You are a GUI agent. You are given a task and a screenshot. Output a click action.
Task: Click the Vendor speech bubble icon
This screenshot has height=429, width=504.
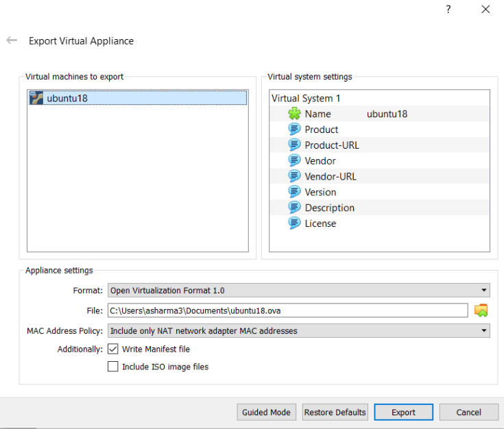tap(294, 161)
